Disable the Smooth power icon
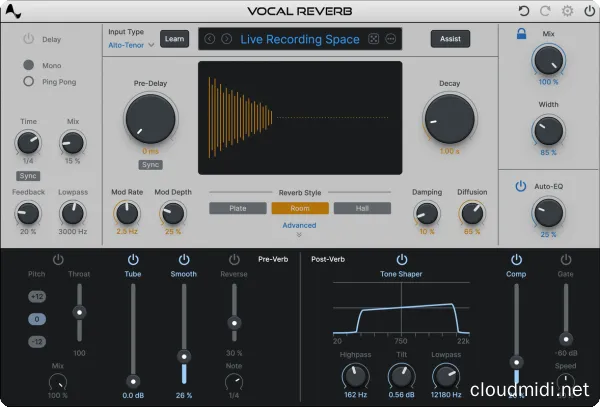The height and width of the screenshot is (407, 600). pyautogui.click(x=184, y=259)
